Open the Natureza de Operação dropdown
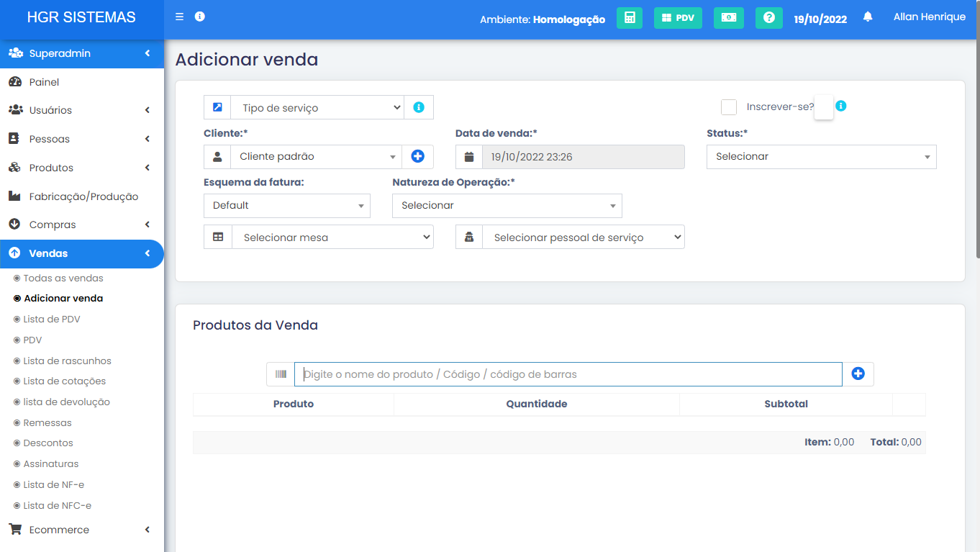980x552 pixels. click(507, 205)
